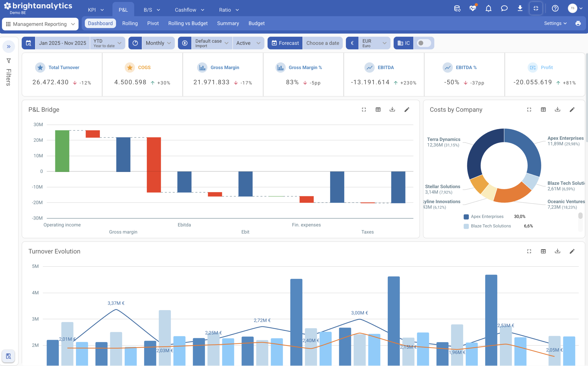588x366 pixels.
Task: Open the Monthly periodicity dropdown
Action: [x=158, y=43]
